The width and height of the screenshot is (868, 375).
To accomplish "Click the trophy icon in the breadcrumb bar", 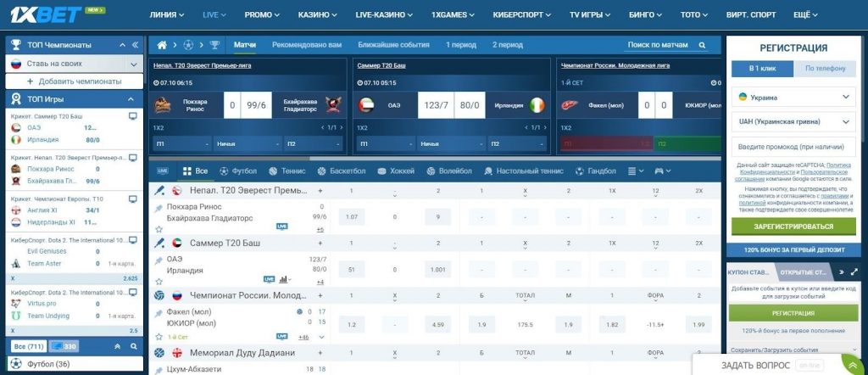I will (x=214, y=45).
